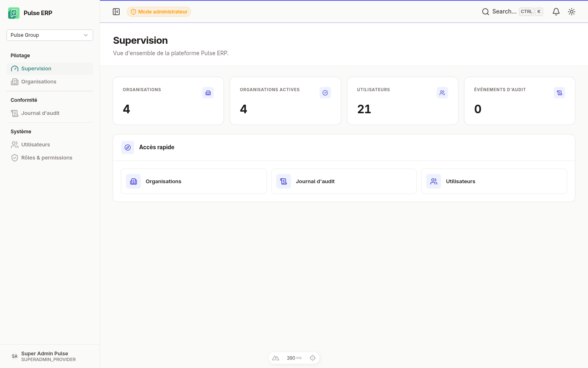Click the value 21 in UTILISATEURS card
The height and width of the screenshot is (368, 588).
coord(364,109)
